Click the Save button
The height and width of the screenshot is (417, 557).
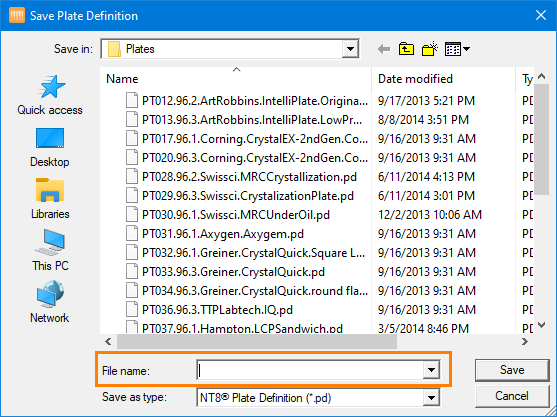coord(512,370)
